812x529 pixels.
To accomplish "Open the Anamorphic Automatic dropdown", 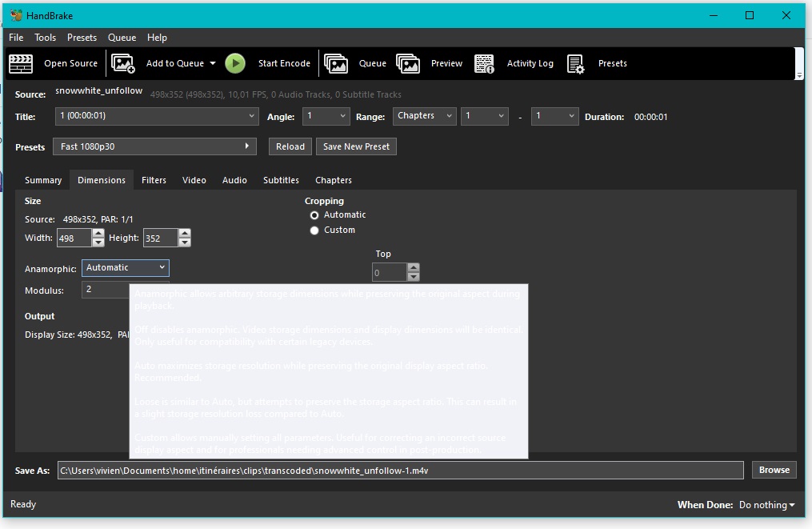I will click(x=126, y=268).
